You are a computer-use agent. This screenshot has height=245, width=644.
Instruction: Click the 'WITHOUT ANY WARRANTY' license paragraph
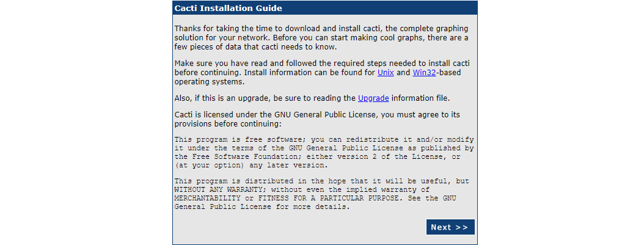321,194
